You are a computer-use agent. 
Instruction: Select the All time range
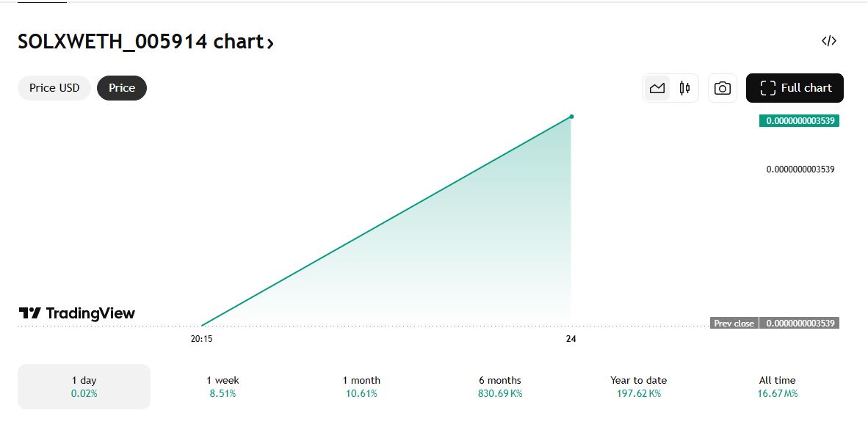click(777, 387)
